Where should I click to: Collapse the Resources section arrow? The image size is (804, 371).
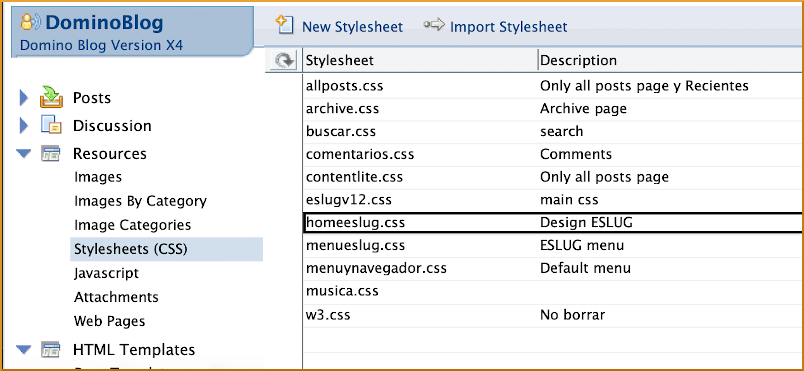click(x=24, y=153)
